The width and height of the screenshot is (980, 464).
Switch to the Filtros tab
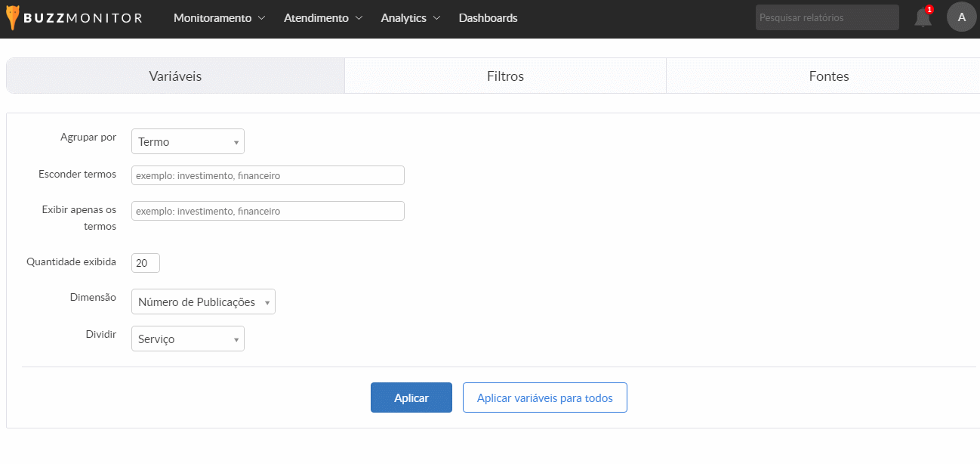tap(505, 76)
